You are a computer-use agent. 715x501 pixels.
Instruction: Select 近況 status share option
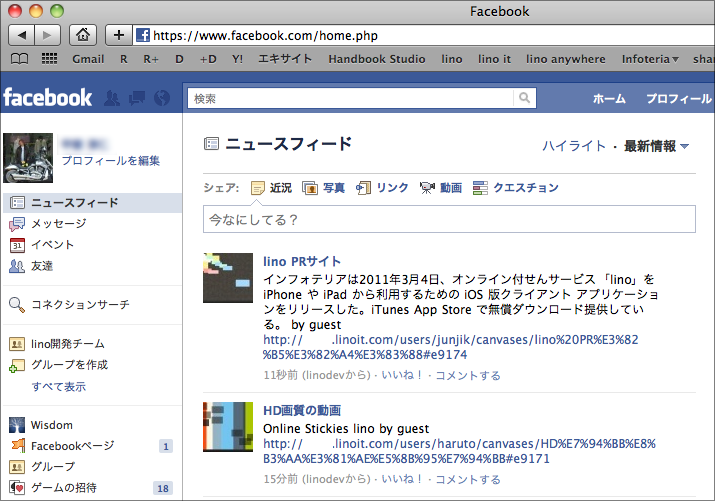click(x=271, y=188)
